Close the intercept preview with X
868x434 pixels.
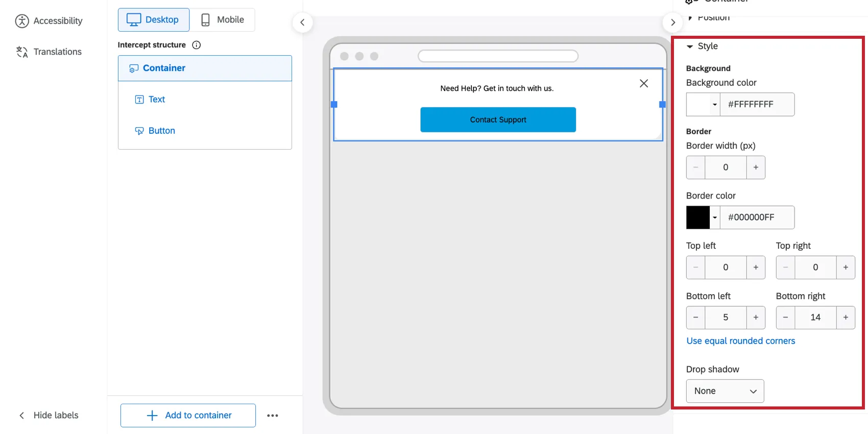[x=644, y=83]
